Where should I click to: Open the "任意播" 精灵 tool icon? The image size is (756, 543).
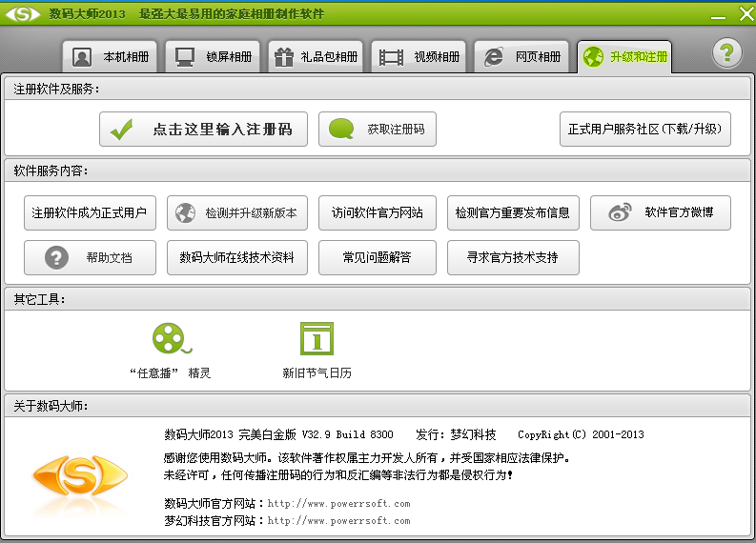click(170, 338)
